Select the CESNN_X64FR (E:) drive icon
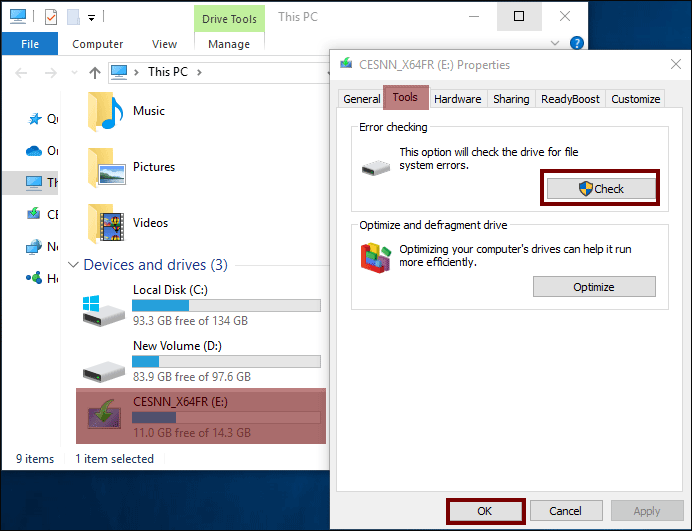 coord(104,414)
